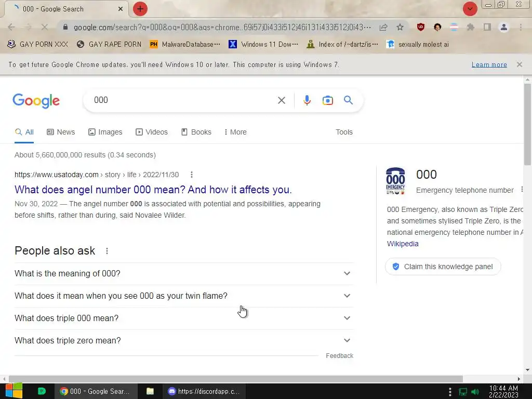Search by image with the camera icon
The height and width of the screenshot is (399, 532).
[327, 100]
